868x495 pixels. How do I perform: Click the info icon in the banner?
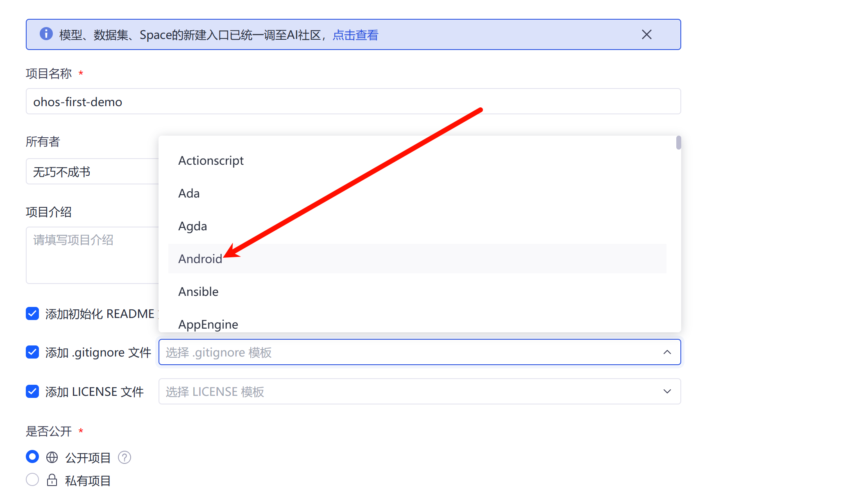[x=46, y=34]
